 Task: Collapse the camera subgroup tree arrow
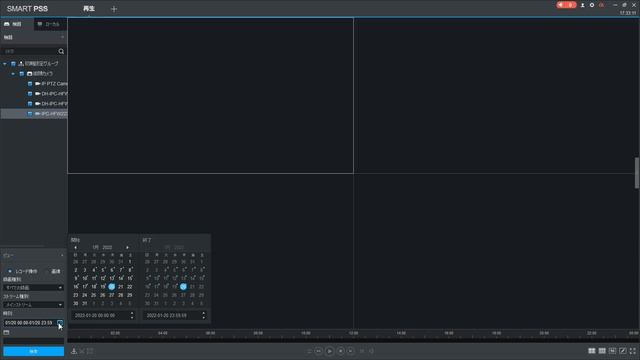[x=13, y=73]
